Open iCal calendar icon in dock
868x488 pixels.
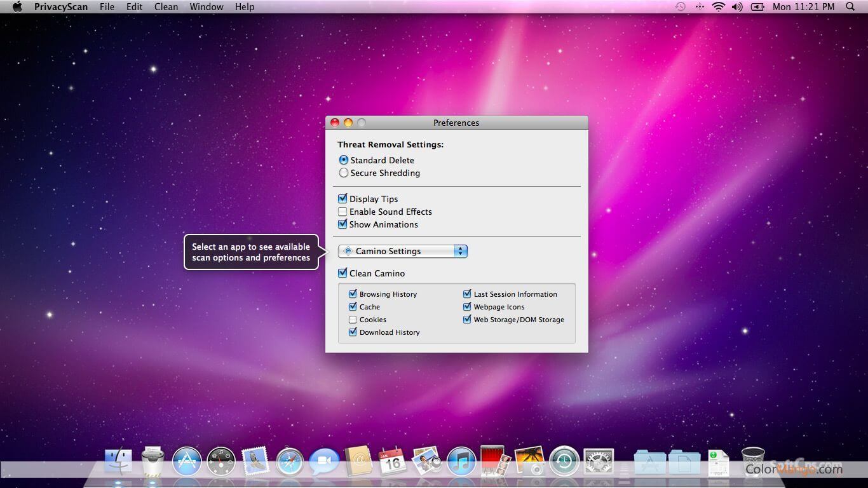[393, 462]
